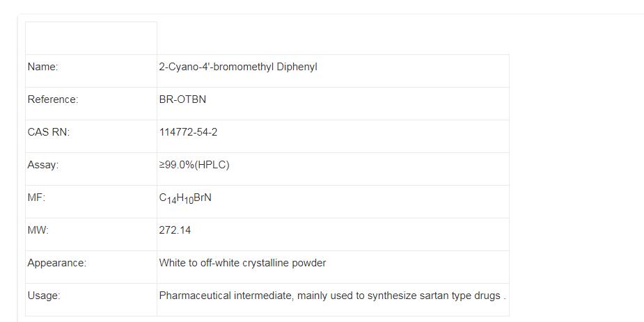Click the "MW:" row label
This screenshot has height=322, width=644.
[38, 231]
